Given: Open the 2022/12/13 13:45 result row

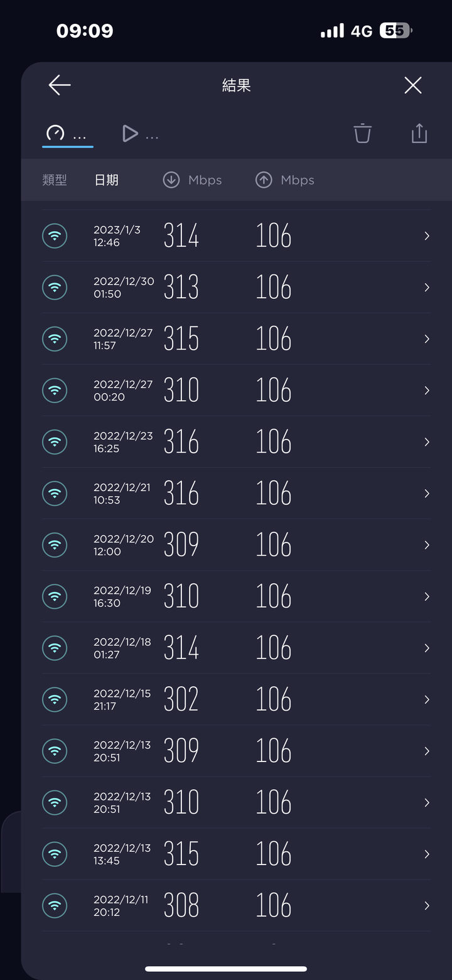Looking at the screenshot, I should pos(237,854).
